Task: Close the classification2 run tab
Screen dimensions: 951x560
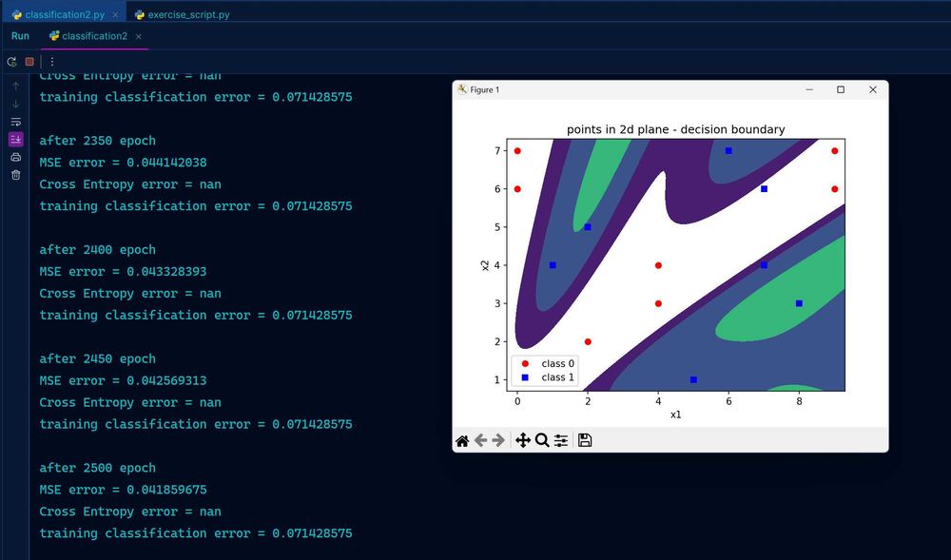Action: [x=138, y=36]
